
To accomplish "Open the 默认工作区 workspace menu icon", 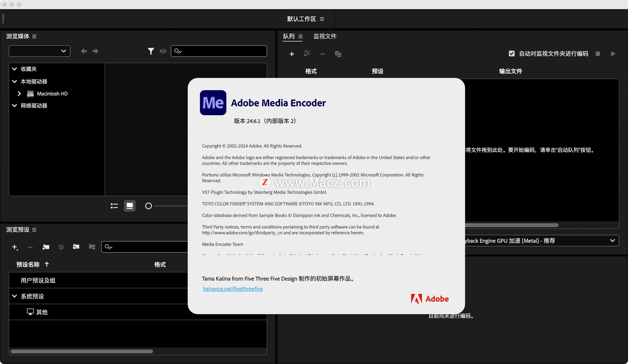I will [322, 19].
